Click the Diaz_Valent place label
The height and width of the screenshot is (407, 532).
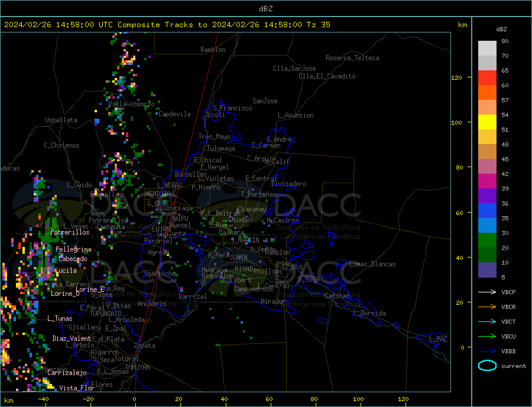point(72,338)
